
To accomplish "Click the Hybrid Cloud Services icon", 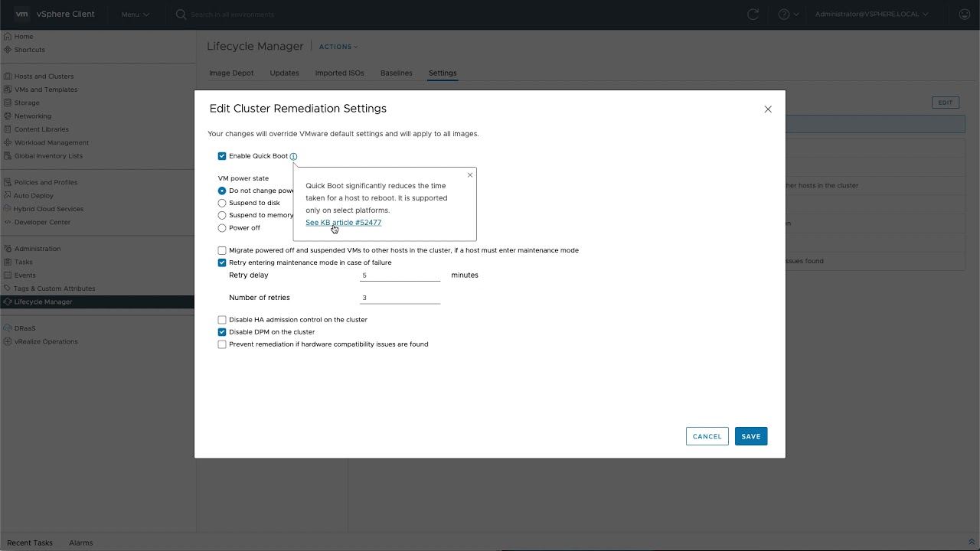I will (x=8, y=209).
